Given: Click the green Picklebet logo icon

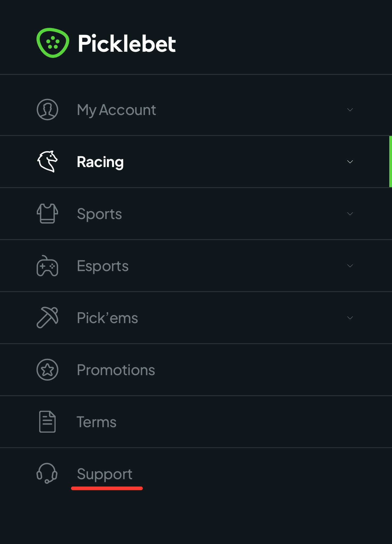Looking at the screenshot, I should pos(53,43).
